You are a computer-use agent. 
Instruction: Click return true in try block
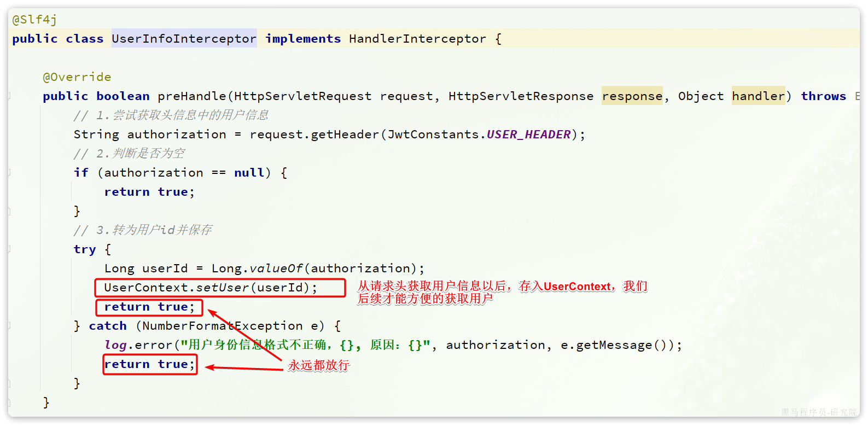(x=149, y=307)
